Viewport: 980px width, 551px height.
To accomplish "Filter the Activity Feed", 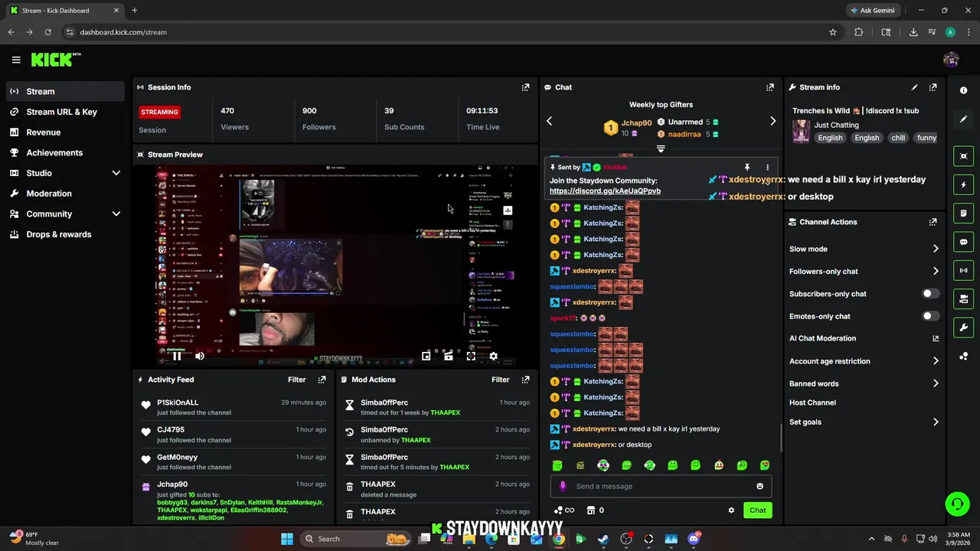I will [296, 380].
